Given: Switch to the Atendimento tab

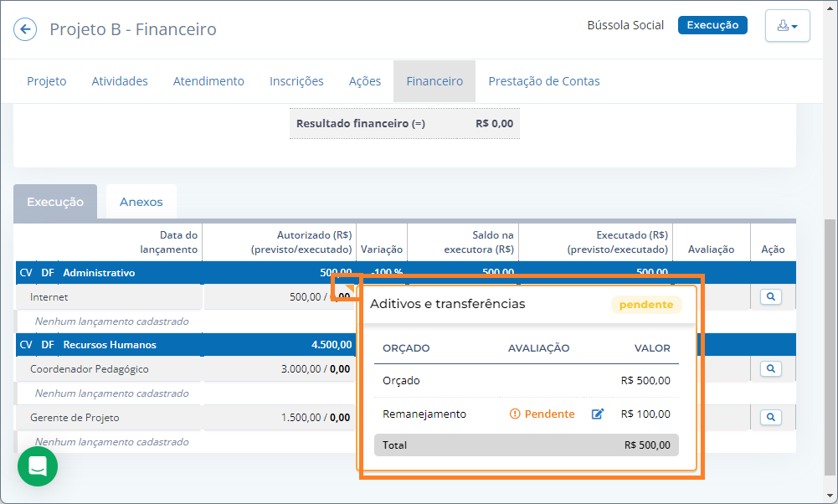Looking at the screenshot, I should 208,81.
